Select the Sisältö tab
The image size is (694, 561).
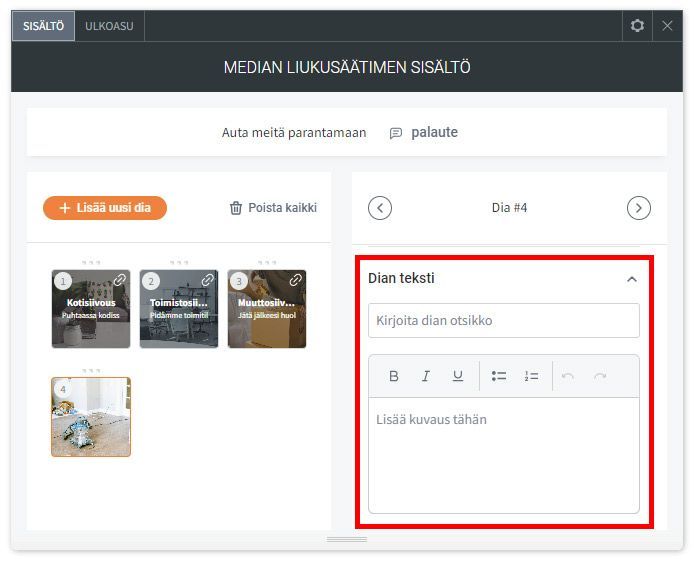43,26
